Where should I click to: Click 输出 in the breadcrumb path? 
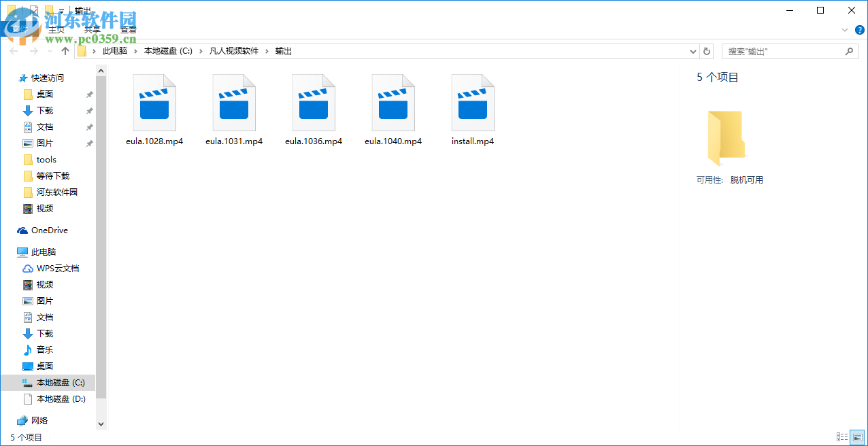[284, 51]
